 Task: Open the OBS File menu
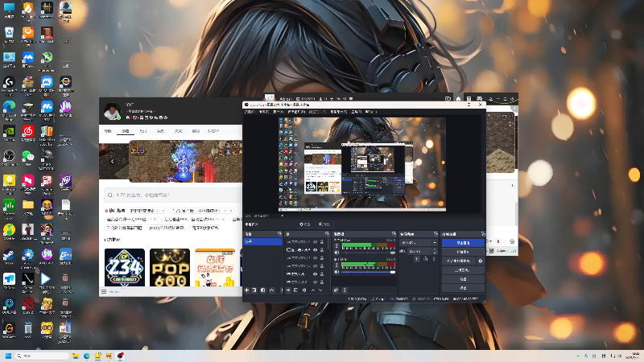250,112
